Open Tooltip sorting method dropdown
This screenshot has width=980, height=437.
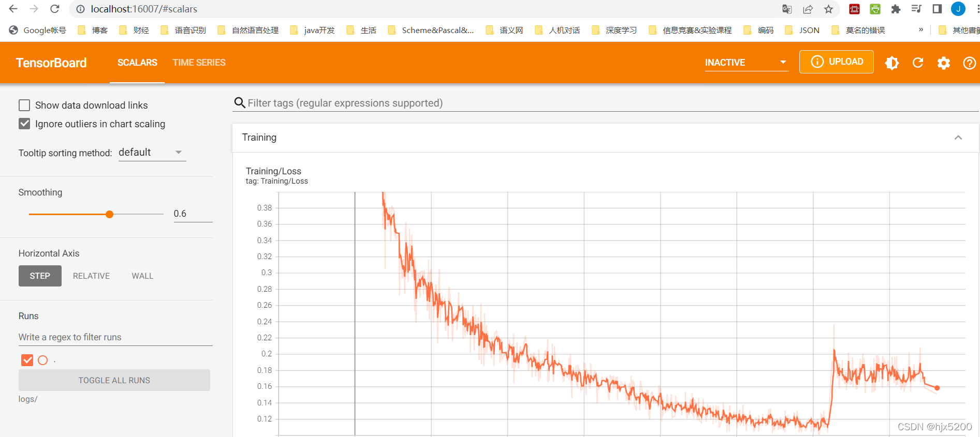152,153
